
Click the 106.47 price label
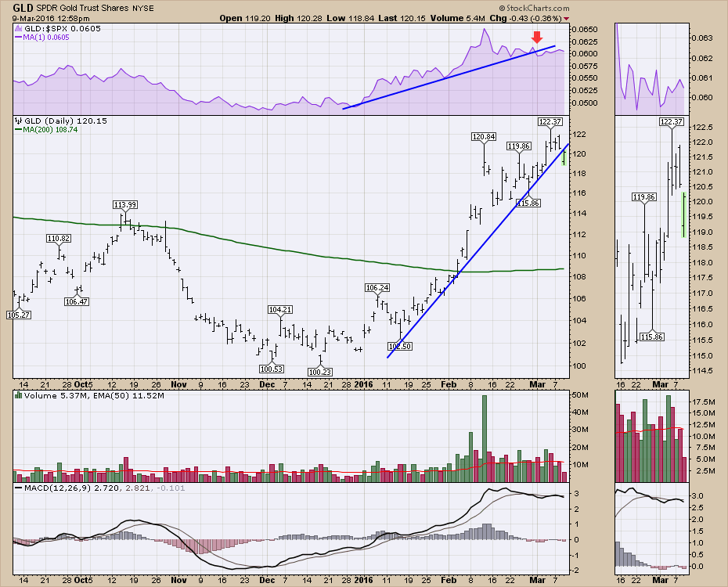77,301
